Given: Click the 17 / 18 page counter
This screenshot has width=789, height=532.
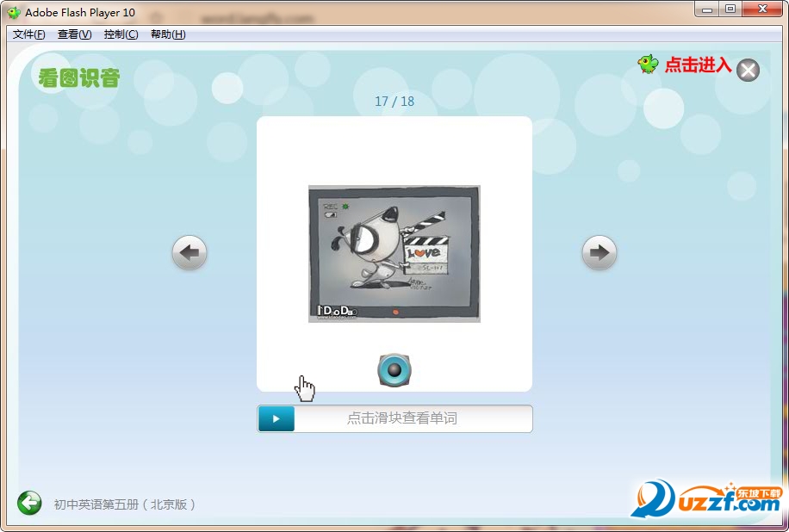Looking at the screenshot, I should (x=394, y=101).
